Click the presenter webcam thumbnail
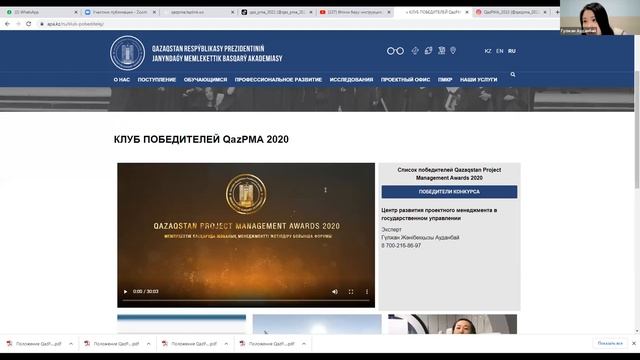 coord(600,18)
